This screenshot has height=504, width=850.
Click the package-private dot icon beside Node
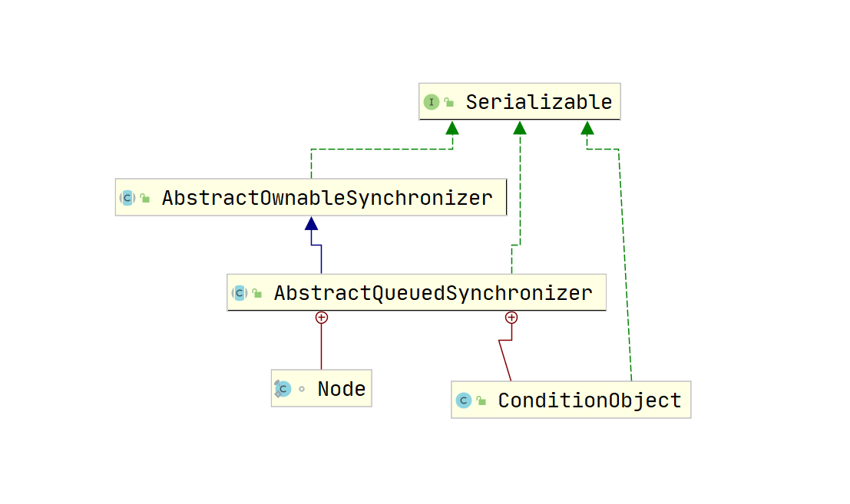pos(302,389)
